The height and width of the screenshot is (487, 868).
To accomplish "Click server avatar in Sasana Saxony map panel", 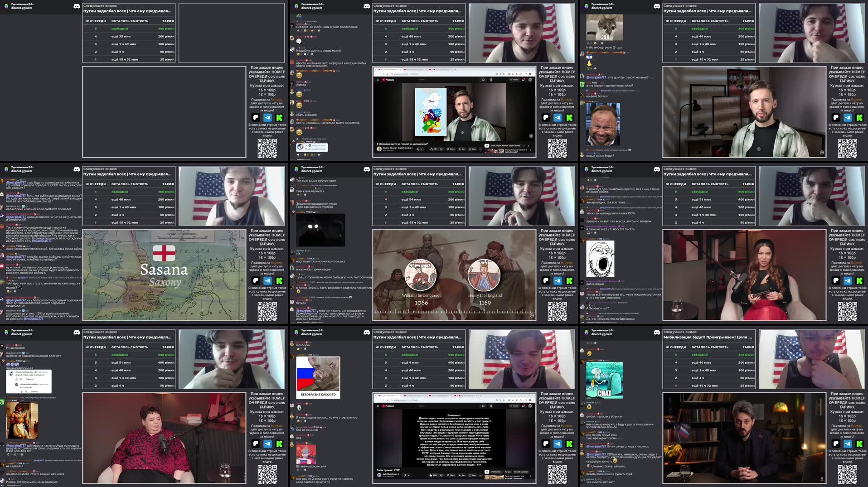I will tap(6, 169).
